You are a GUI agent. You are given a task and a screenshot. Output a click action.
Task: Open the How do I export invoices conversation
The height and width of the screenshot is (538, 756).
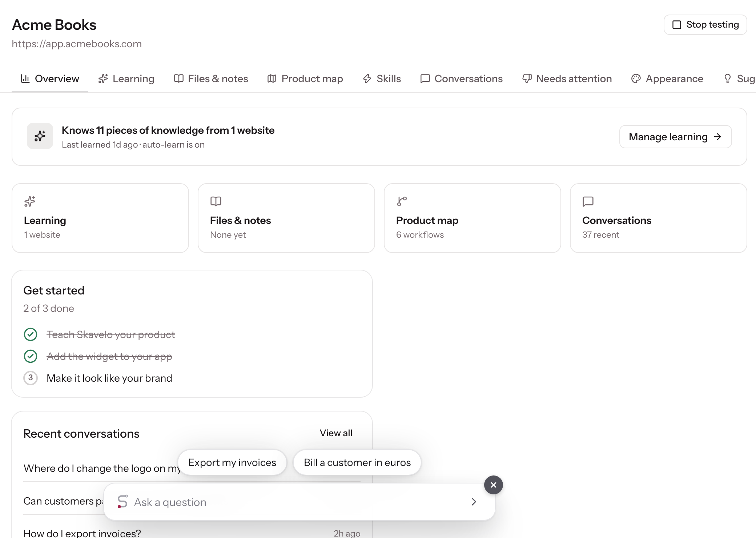tap(192, 533)
